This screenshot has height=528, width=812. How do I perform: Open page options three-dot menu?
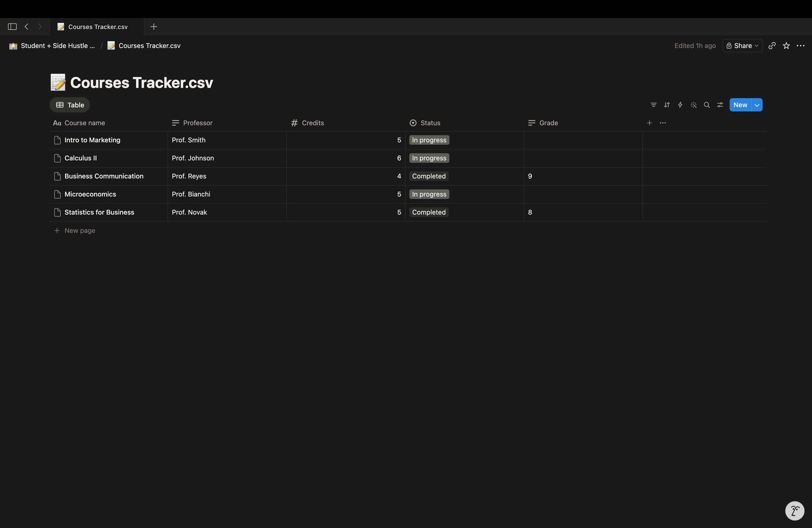tap(801, 46)
